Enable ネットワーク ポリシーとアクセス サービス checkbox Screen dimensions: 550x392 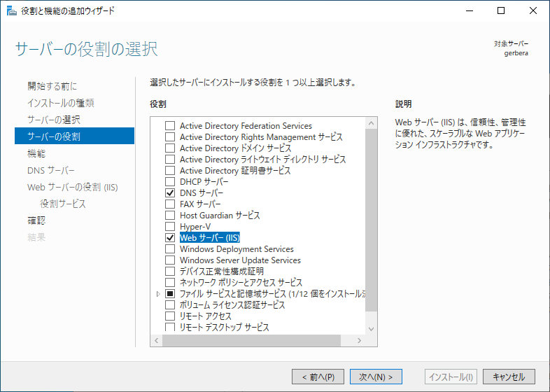click(x=170, y=283)
